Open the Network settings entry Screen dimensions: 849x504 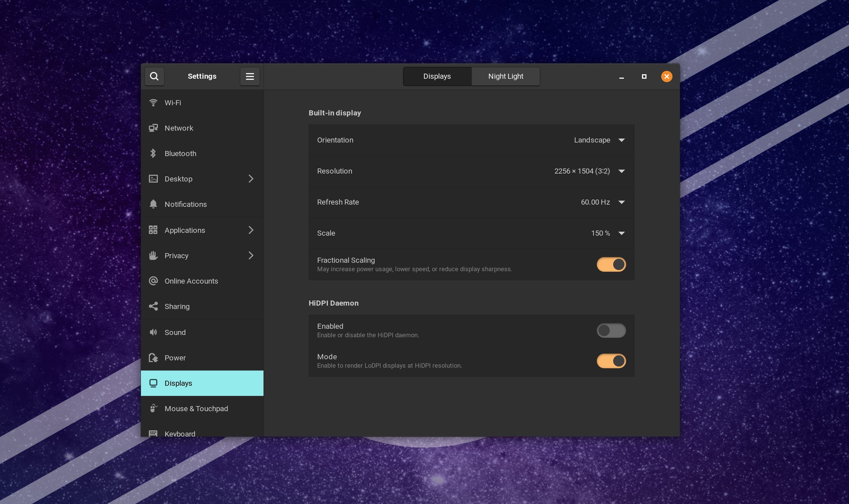(179, 128)
